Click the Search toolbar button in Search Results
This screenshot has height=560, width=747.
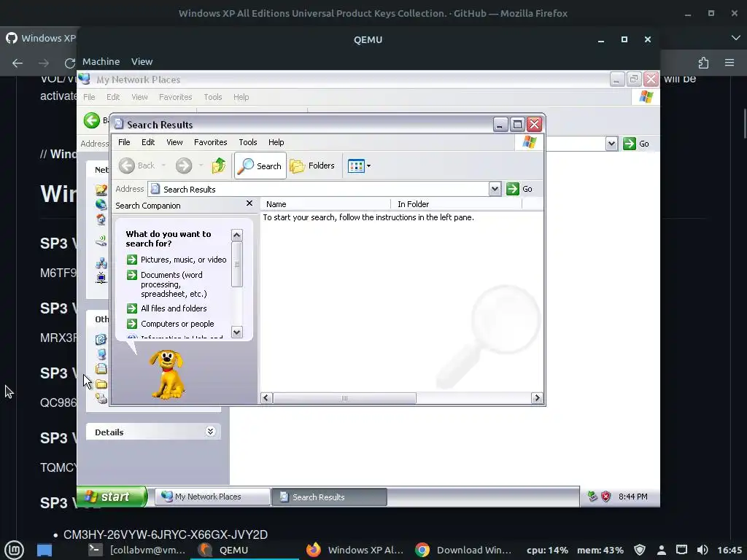pos(260,166)
